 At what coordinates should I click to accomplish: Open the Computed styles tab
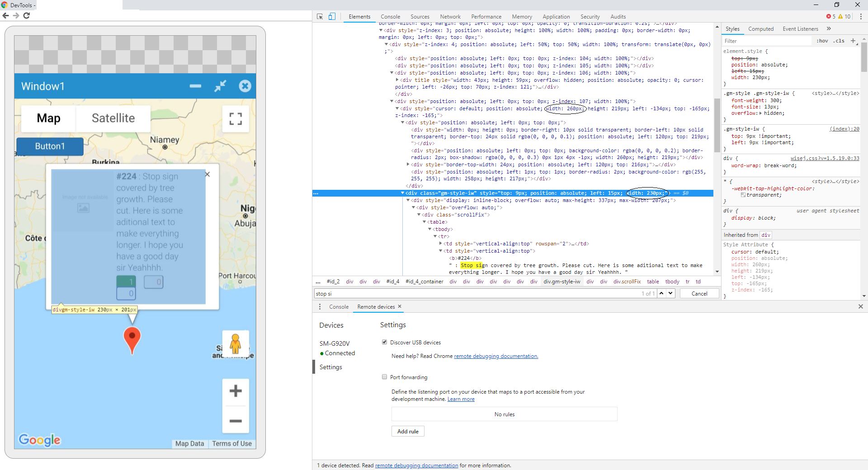coord(760,29)
